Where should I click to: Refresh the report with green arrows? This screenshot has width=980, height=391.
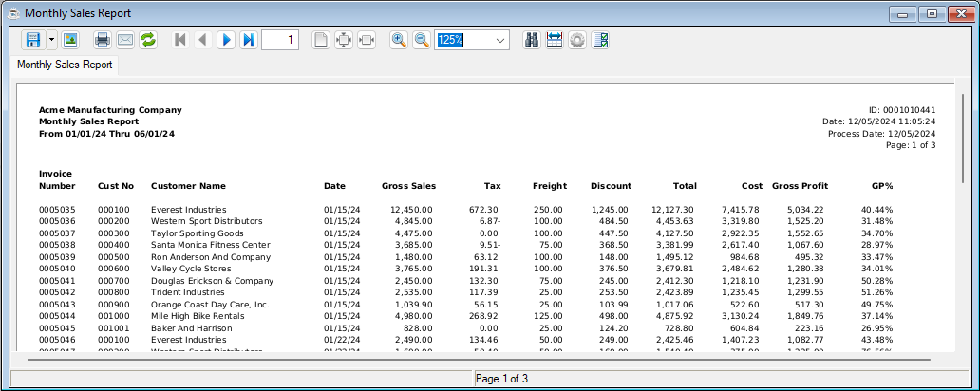148,40
